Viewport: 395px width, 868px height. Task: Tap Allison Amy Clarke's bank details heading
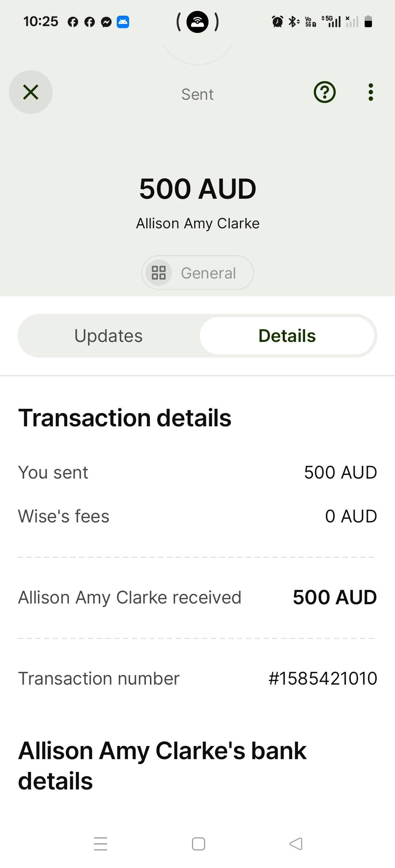point(162,766)
